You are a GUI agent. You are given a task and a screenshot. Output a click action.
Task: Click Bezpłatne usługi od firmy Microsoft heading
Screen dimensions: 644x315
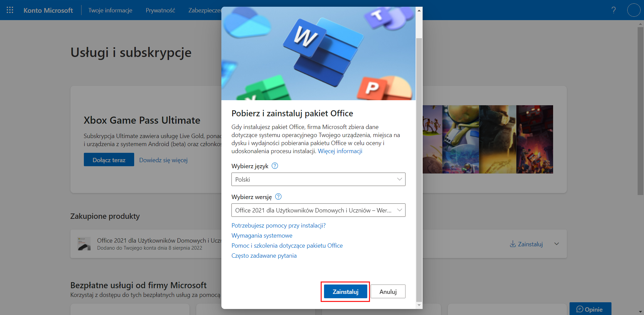pos(139,285)
